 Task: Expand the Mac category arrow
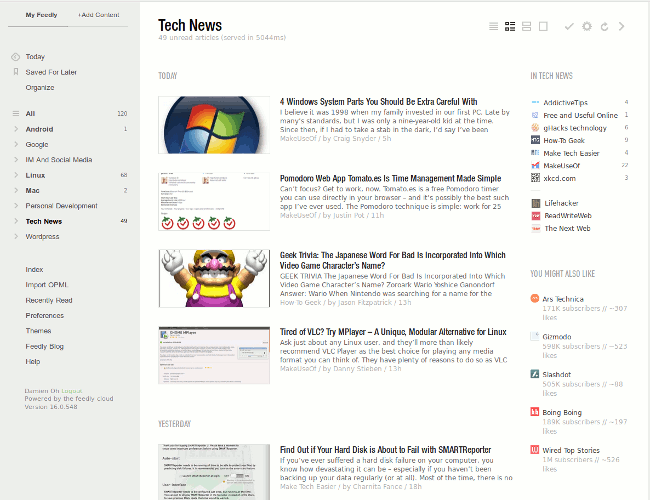coord(16,190)
